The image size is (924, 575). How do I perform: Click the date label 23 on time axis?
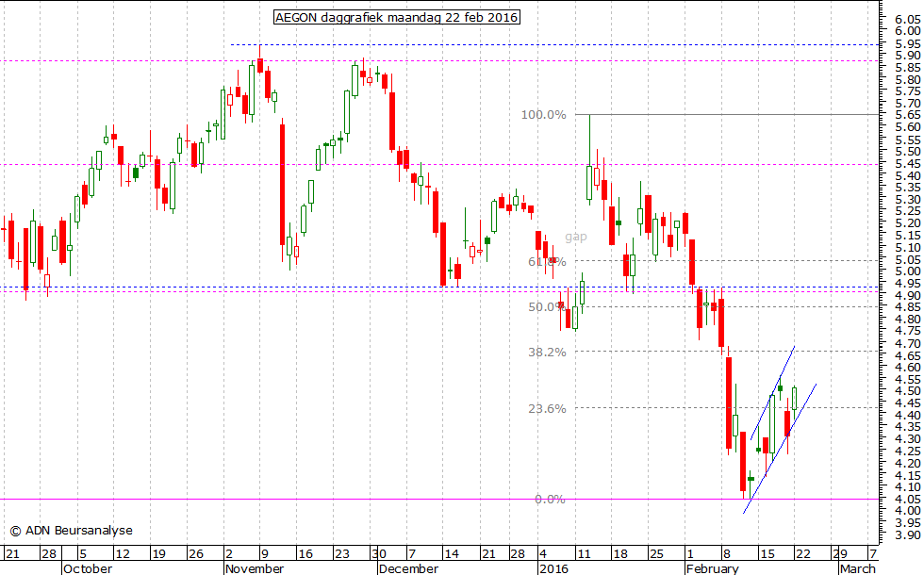pos(341,554)
